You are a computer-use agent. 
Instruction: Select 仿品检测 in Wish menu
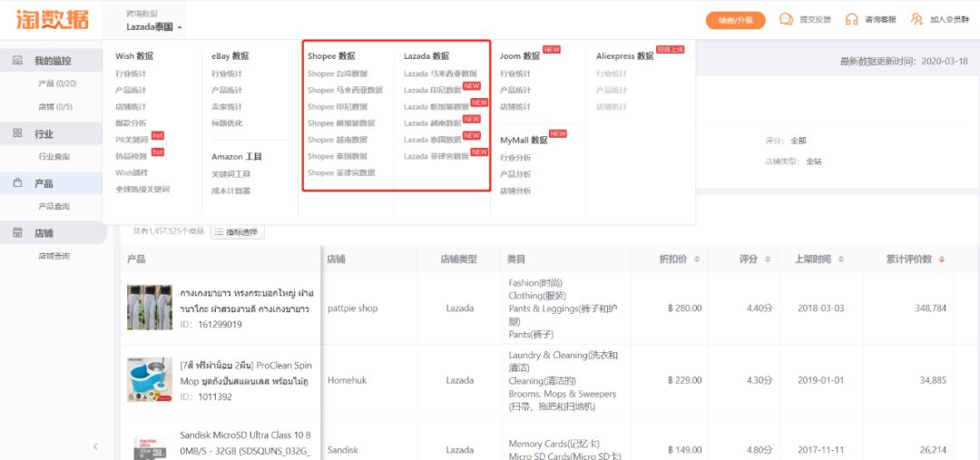(131, 156)
